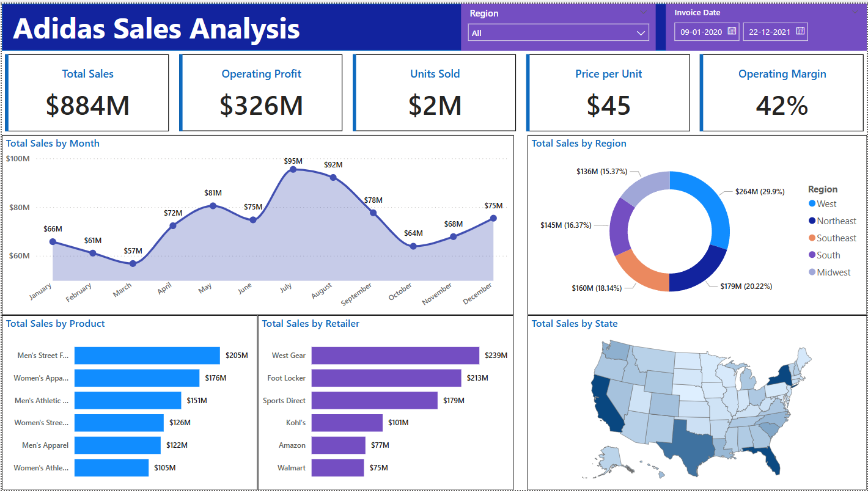The image size is (868, 493).
Task: Click the Adidas Sales Analysis heading
Action: 156,28
